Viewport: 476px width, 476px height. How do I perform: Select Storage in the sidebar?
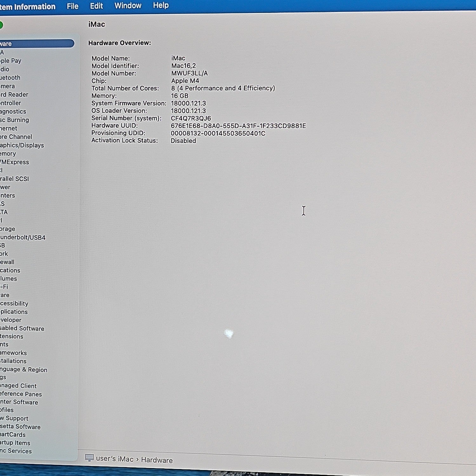(8, 229)
